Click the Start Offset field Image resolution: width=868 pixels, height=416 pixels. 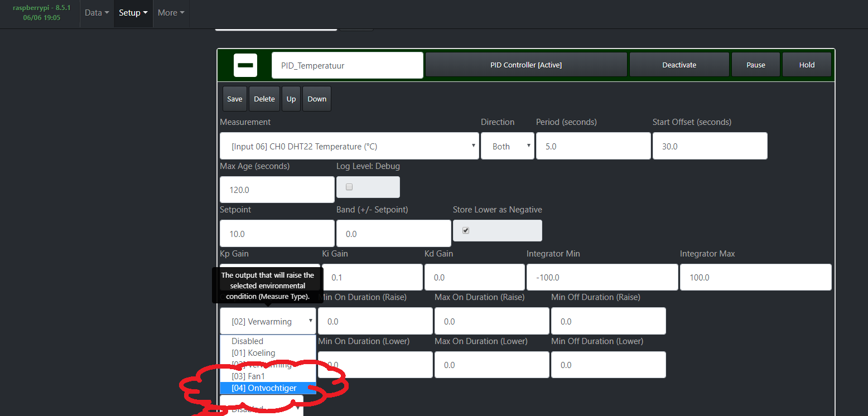[710, 146]
